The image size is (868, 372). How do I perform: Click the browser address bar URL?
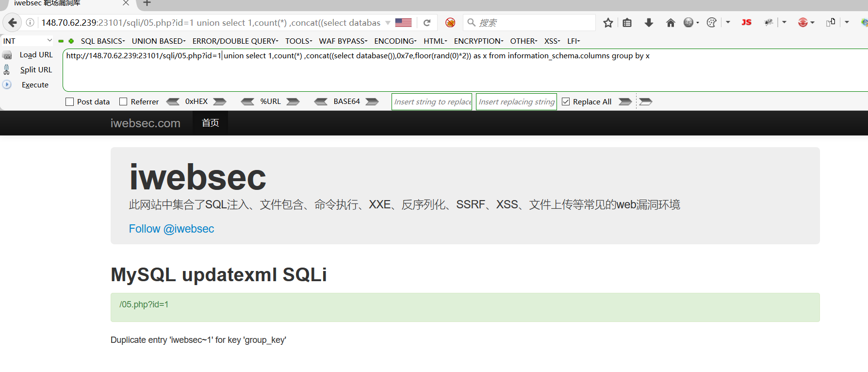click(x=211, y=23)
